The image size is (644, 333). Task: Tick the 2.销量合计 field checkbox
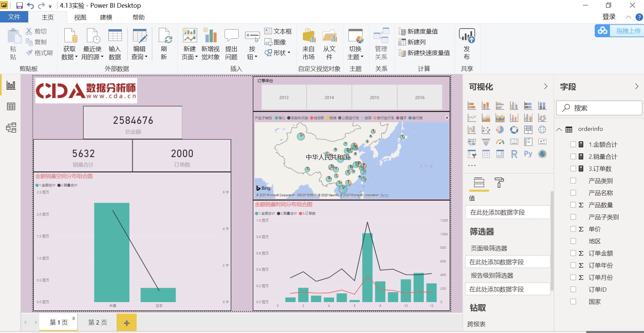[573, 157]
